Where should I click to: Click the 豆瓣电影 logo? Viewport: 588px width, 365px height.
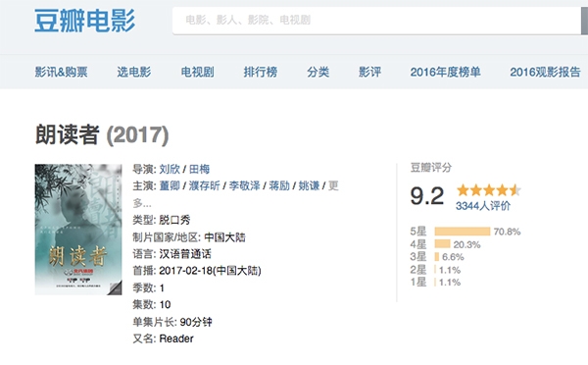[x=84, y=21]
